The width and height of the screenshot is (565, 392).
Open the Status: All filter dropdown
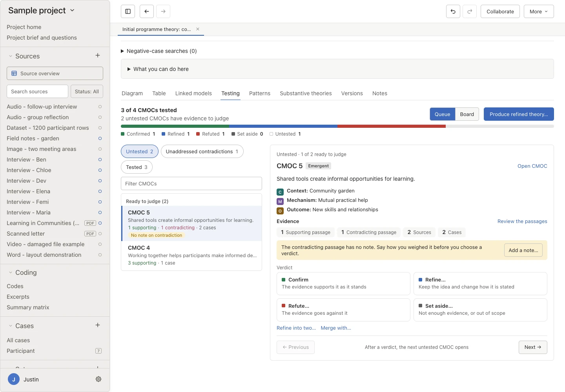coord(87,91)
